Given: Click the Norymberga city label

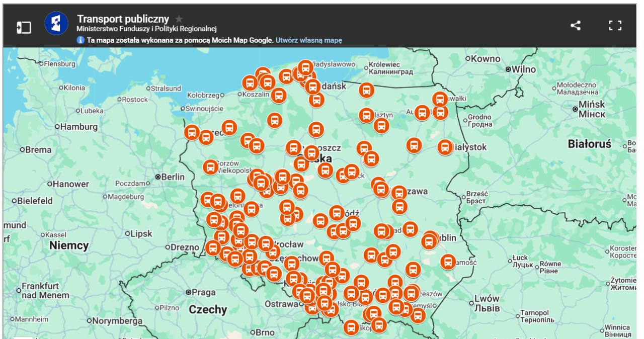Looking at the screenshot, I should click(x=117, y=321).
